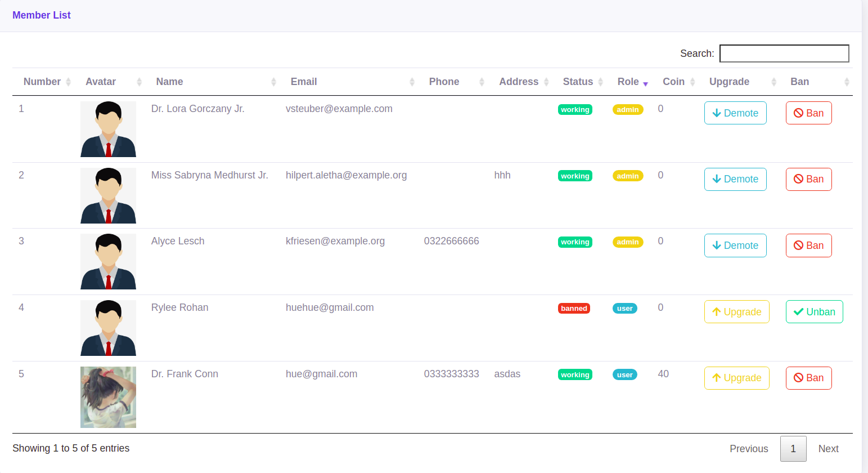Screen dimensions: 868x473
Task: Upgrade Dr. Frank Conn to admin
Action: coord(736,378)
